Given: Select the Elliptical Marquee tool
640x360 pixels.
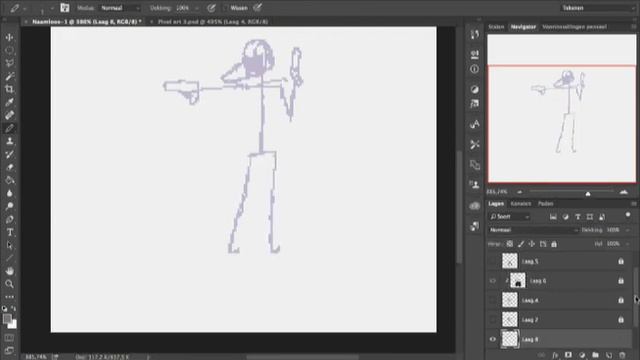Looking at the screenshot, I should point(9,50).
